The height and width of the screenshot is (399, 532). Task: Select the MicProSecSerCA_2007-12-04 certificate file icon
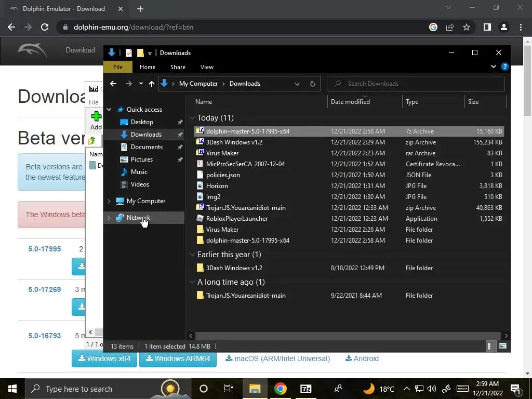tap(200, 164)
